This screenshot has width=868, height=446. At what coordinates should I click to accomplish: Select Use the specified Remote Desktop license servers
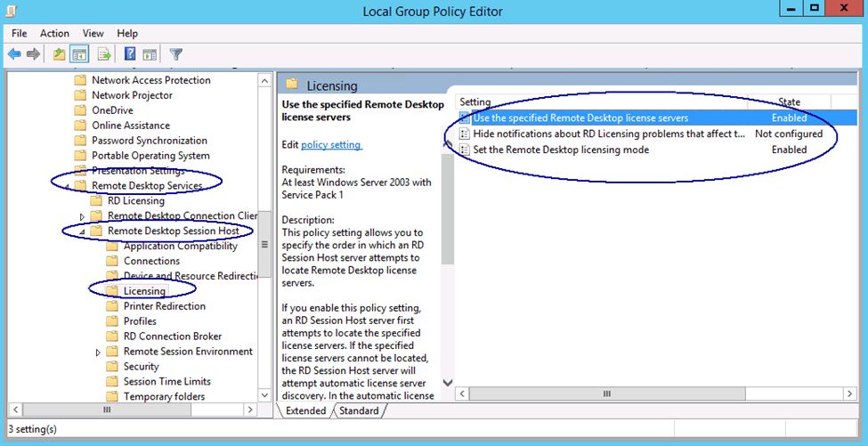coord(580,118)
